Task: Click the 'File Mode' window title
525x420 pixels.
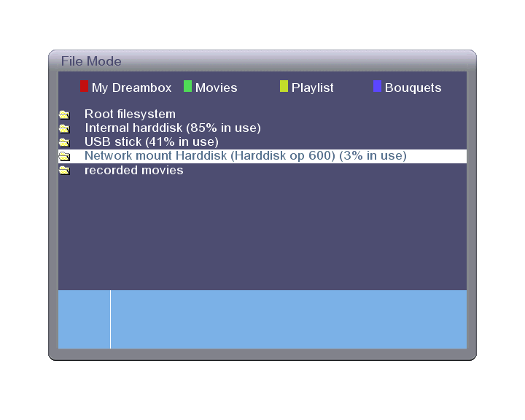Action: tap(91, 61)
